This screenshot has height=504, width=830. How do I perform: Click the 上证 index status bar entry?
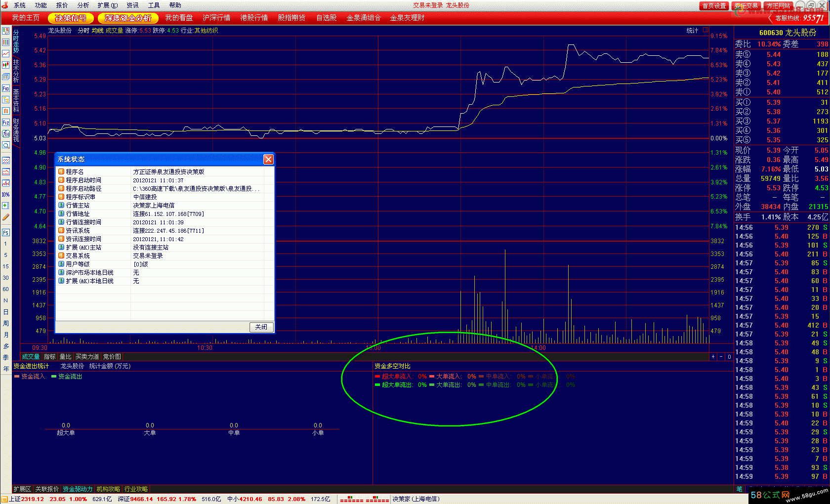48,499
